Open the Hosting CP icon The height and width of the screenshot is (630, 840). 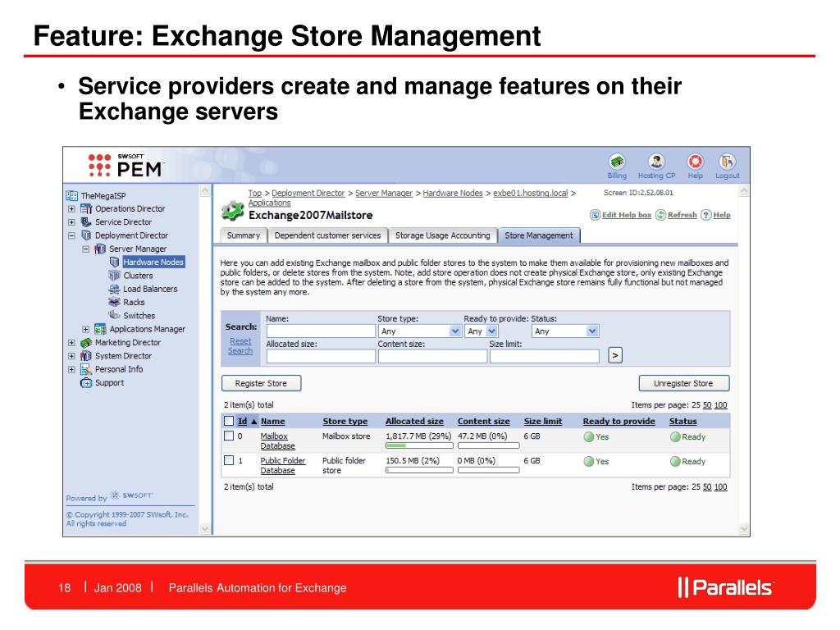(x=656, y=162)
